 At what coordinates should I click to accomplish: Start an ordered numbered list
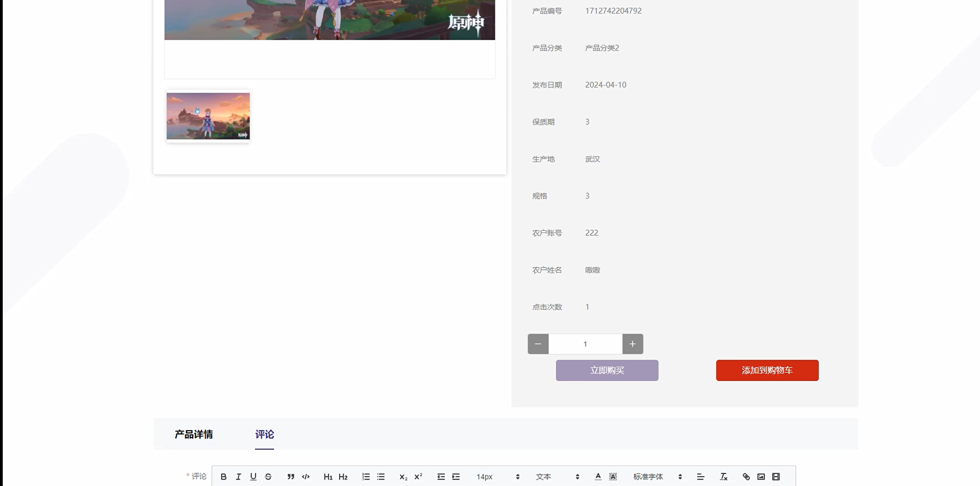point(366,476)
